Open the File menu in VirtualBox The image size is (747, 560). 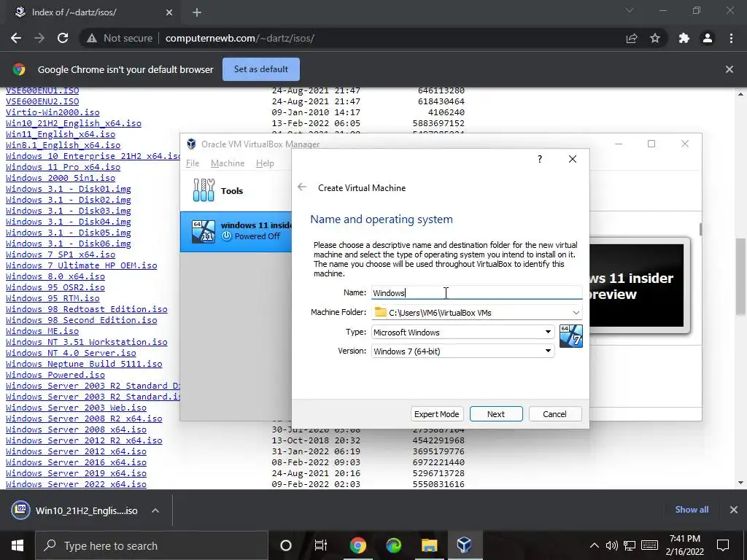point(193,163)
